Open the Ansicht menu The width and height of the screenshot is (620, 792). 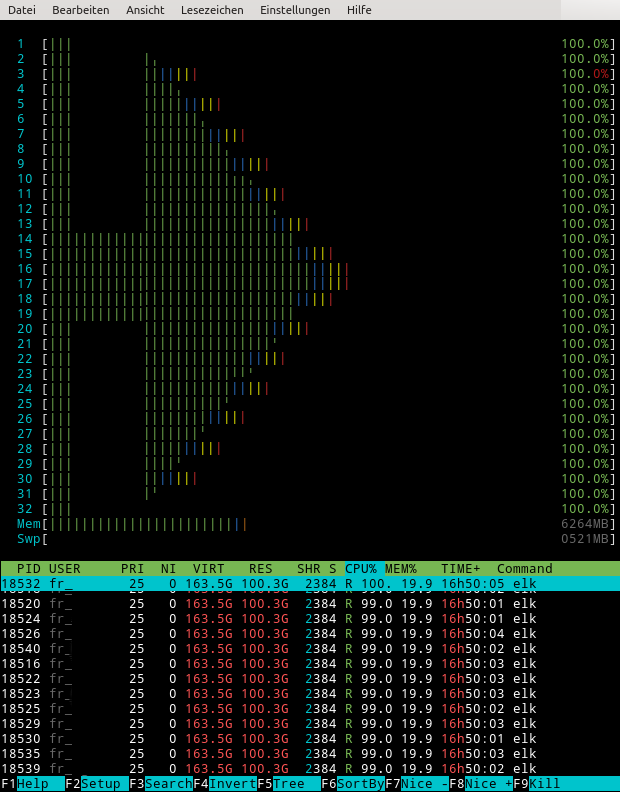145,10
